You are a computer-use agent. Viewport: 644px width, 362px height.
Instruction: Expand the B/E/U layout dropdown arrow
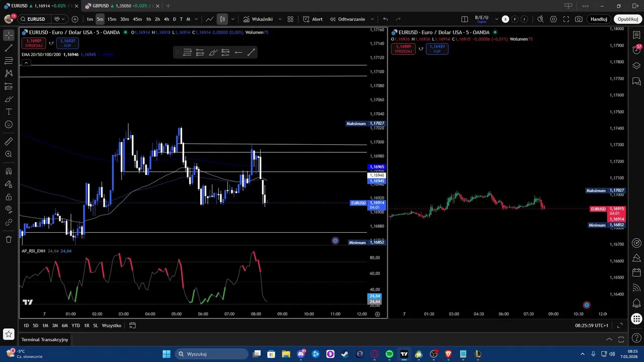[x=497, y=19]
